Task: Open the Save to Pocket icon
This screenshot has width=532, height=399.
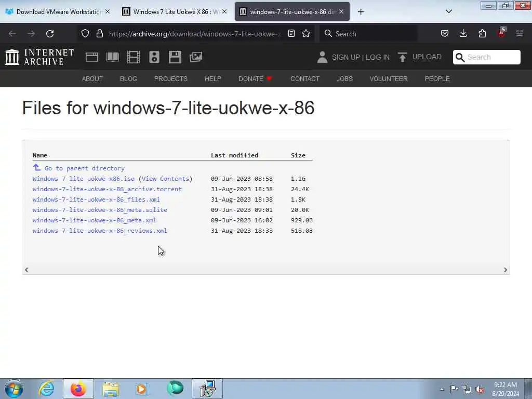Action: tap(445, 33)
